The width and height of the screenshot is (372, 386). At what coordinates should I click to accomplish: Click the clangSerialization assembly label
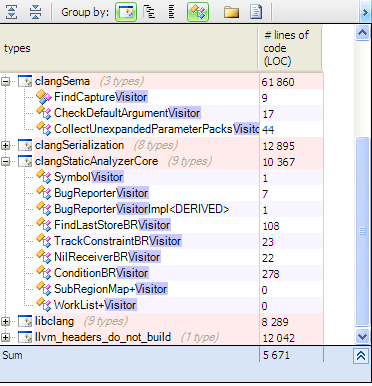[x=79, y=145]
